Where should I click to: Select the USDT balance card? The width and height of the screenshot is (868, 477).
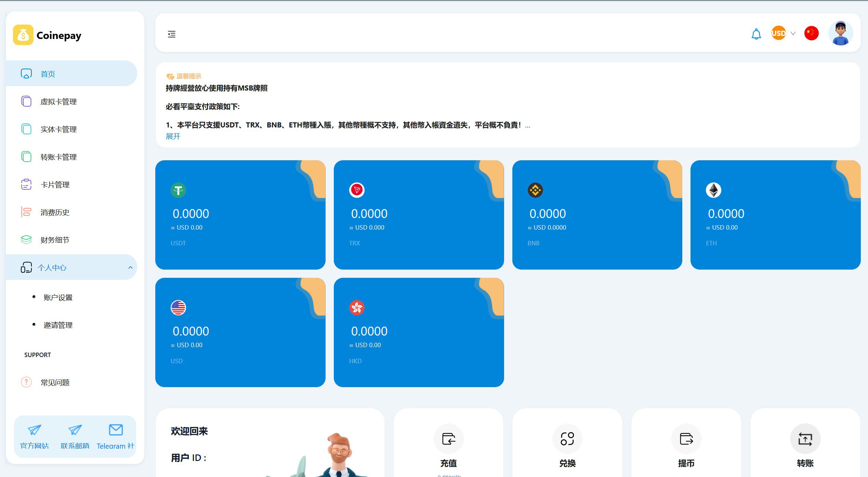tap(240, 215)
